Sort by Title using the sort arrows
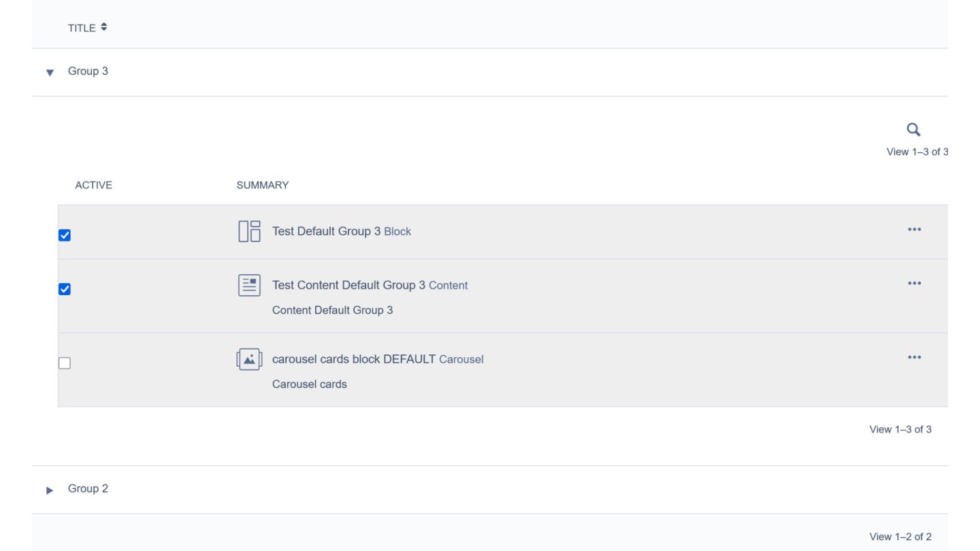This screenshot has width=980, height=551. (x=103, y=27)
